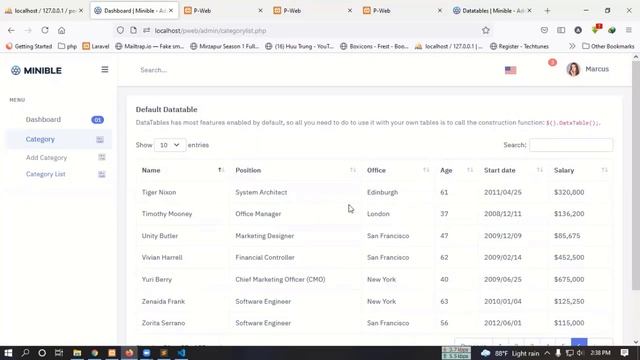Switch to the first P-Web tab
640x360 pixels.
click(x=222, y=11)
